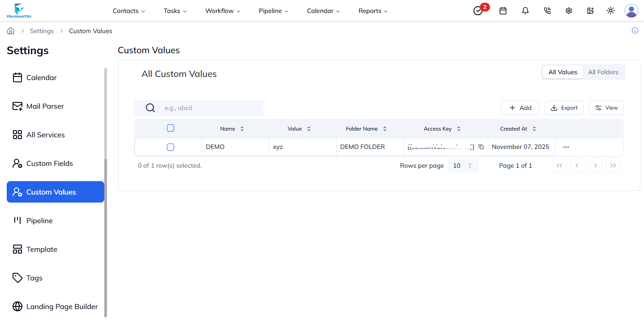The height and width of the screenshot is (322, 644).
Task: Click the Export button
Action: tap(564, 107)
